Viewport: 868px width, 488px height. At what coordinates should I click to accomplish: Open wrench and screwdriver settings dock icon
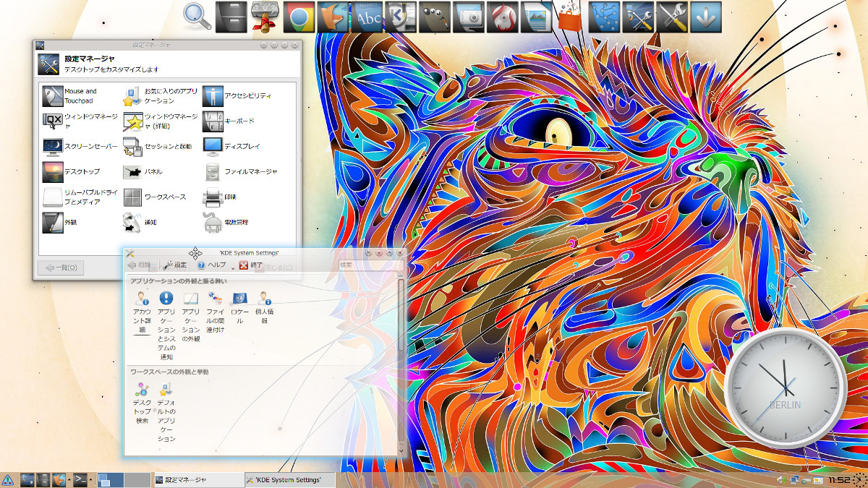tap(672, 17)
